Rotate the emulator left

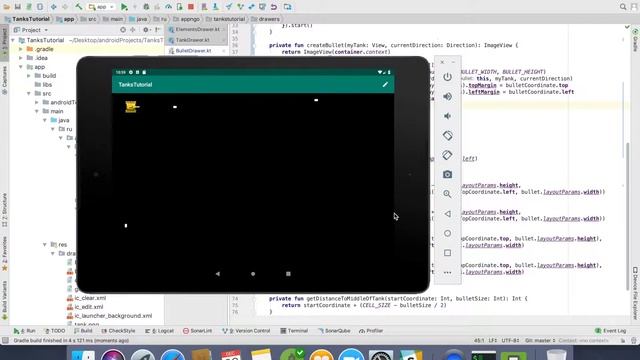pyautogui.click(x=447, y=136)
